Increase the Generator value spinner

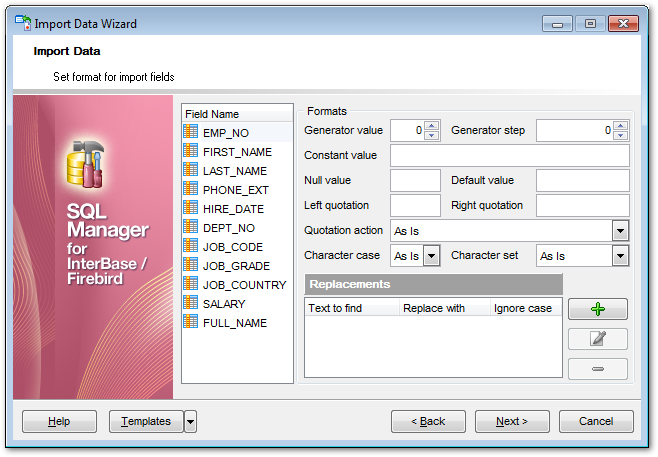[x=432, y=126]
